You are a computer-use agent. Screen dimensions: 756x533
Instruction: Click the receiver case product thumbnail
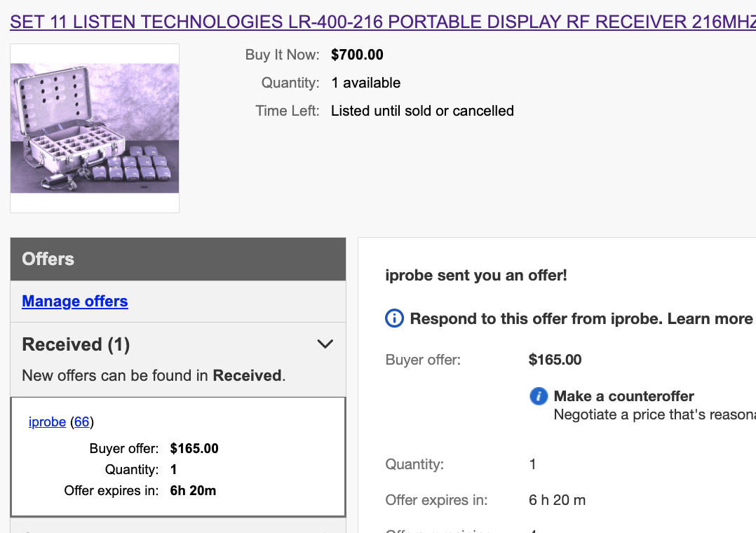pos(95,128)
